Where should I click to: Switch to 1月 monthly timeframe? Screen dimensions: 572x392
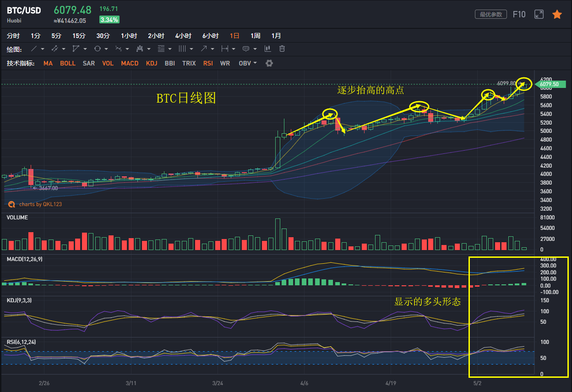click(276, 36)
